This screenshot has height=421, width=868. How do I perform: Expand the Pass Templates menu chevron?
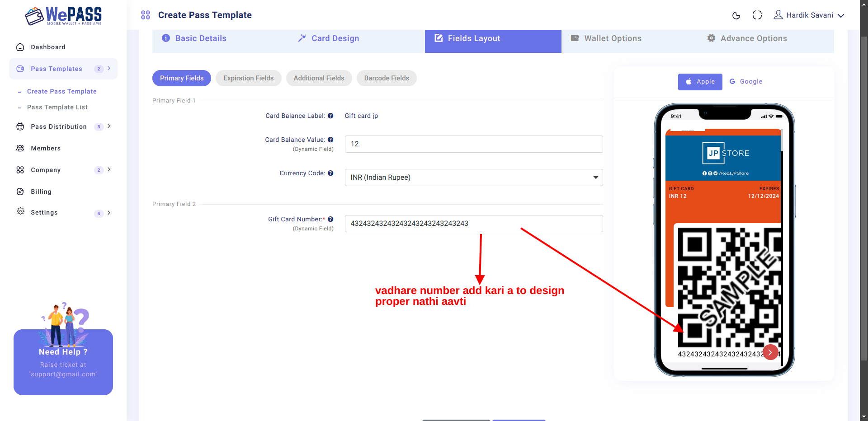click(109, 68)
